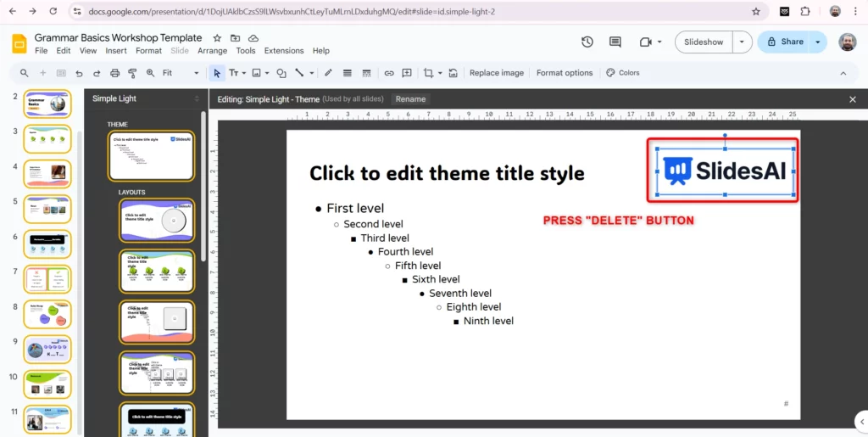Screen dimensions: 868x437
Task: Select the crop image tool
Action: pos(428,73)
